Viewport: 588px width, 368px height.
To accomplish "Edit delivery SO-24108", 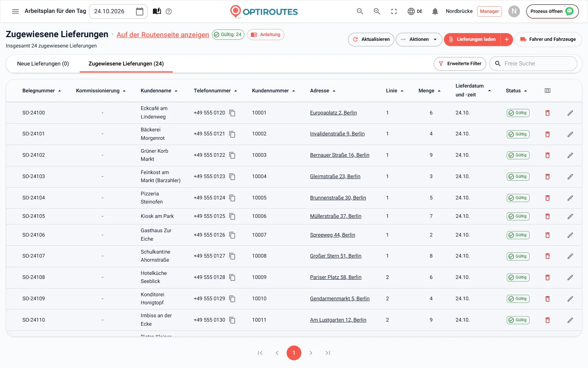I will 570,277.
